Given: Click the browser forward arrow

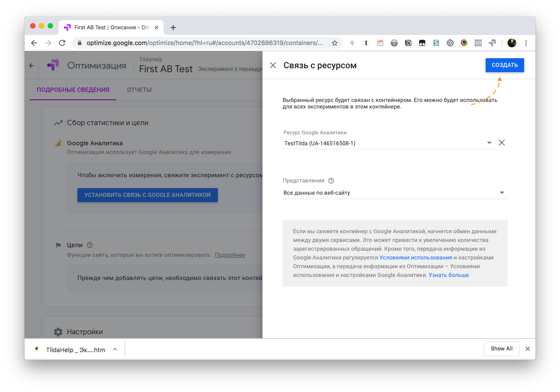Looking at the screenshot, I should [x=48, y=43].
